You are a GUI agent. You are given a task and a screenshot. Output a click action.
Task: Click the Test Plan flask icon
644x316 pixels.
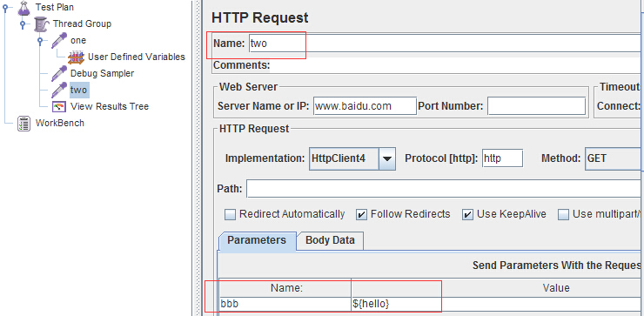(24, 8)
